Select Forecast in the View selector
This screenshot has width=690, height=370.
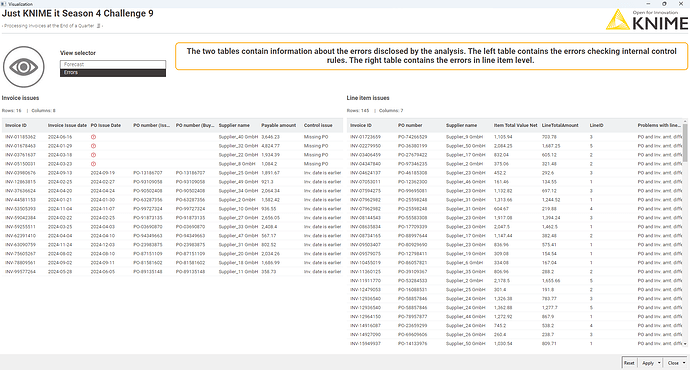click(x=113, y=64)
